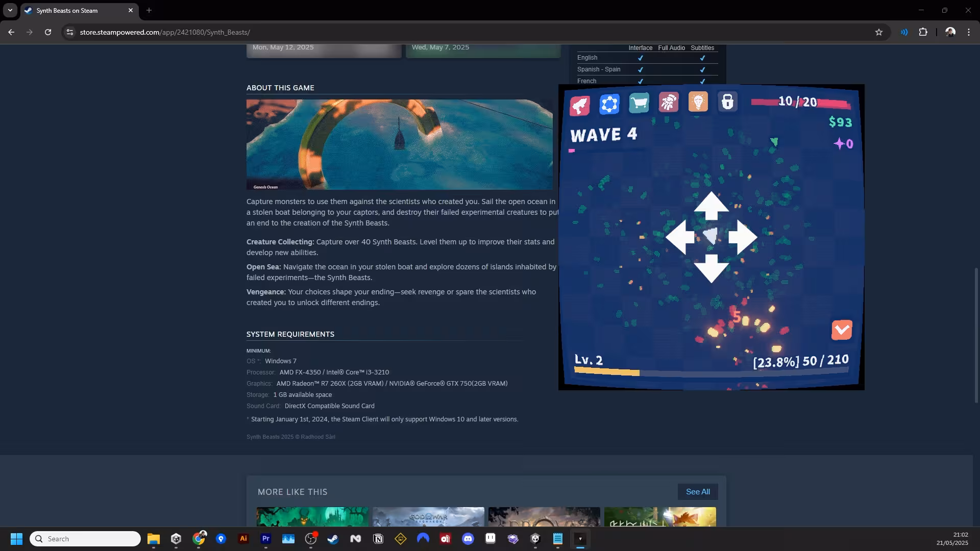Open Google Chrome from taskbar
The width and height of the screenshot is (980, 551).
(x=199, y=539)
